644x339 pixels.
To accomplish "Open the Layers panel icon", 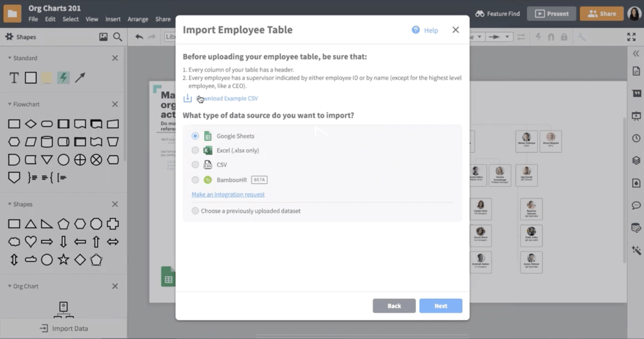I will click(x=635, y=160).
